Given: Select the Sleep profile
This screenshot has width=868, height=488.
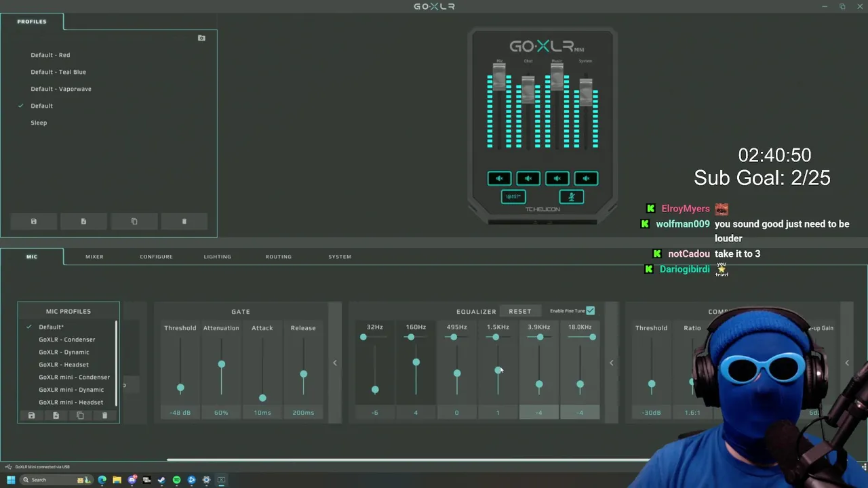Looking at the screenshot, I should pos(39,123).
